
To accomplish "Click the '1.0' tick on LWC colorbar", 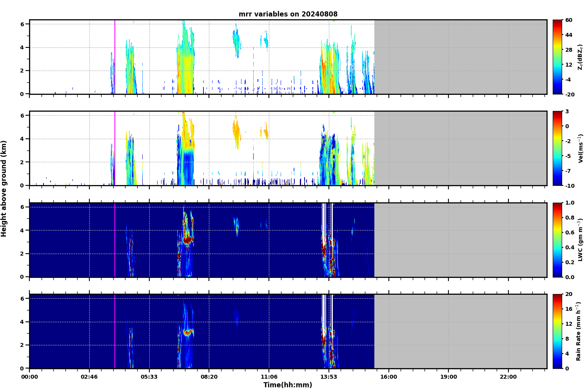I will click(570, 203).
